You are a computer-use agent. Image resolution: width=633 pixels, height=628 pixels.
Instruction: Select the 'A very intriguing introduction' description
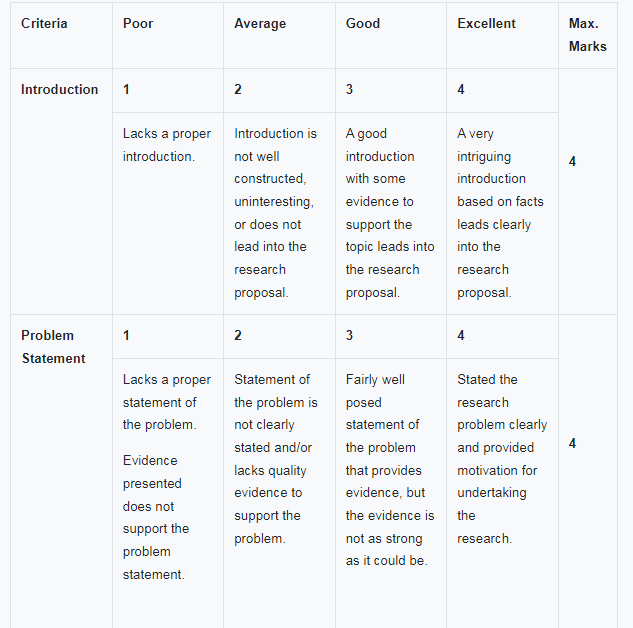pyautogui.click(x=500, y=212)
